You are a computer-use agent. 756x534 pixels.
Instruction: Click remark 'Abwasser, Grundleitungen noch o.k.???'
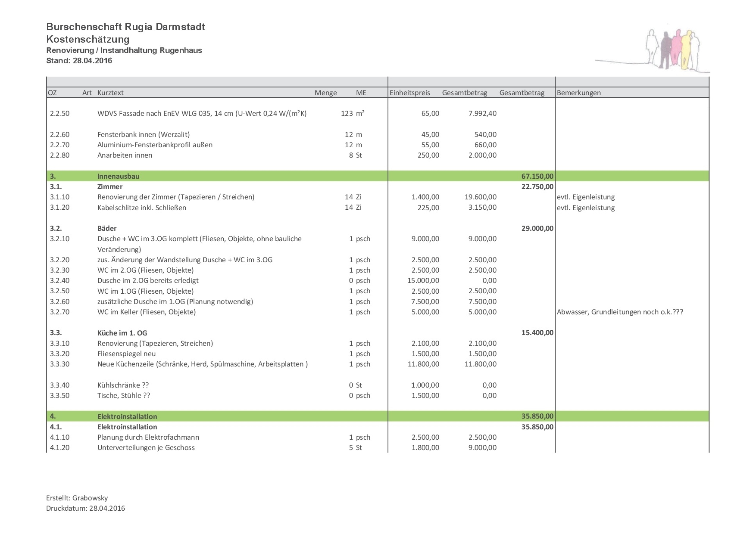pos(620,312)
